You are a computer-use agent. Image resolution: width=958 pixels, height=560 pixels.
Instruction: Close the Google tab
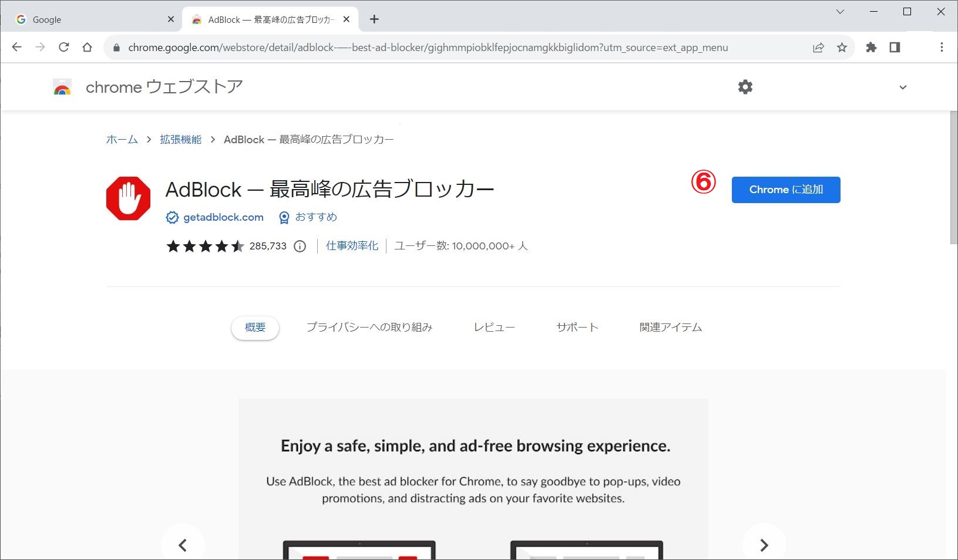[171, 19]
